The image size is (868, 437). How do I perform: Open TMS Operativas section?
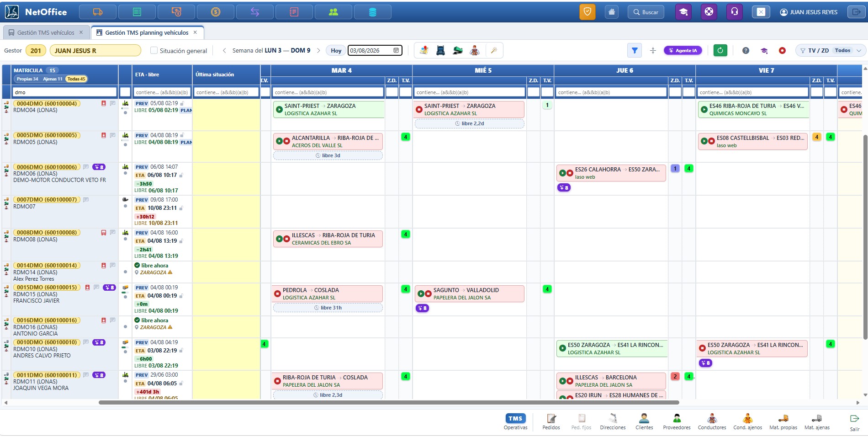point(515,421)
